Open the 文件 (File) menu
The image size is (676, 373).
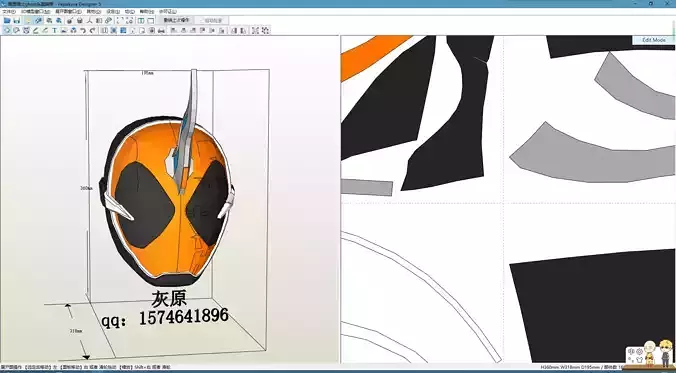pos(9,12)
